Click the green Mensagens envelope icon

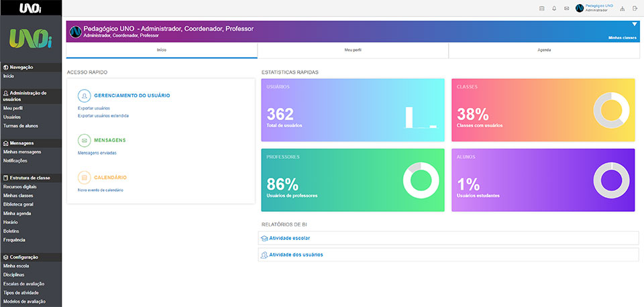[85, 140]
